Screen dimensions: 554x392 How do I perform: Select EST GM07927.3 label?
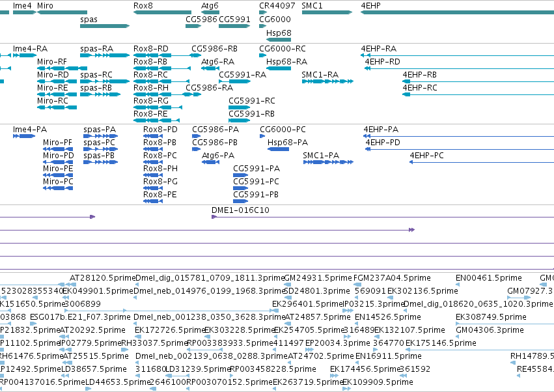pos(530,291)
